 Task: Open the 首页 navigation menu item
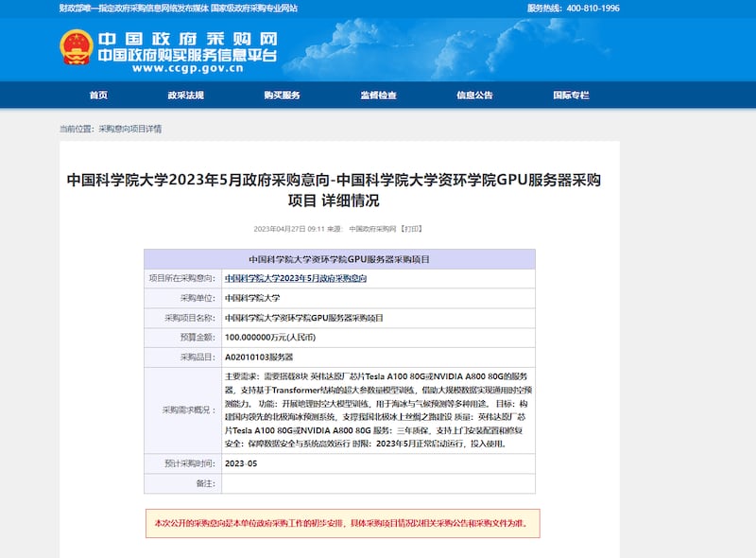pyautogui.click(x=97, y=94)
